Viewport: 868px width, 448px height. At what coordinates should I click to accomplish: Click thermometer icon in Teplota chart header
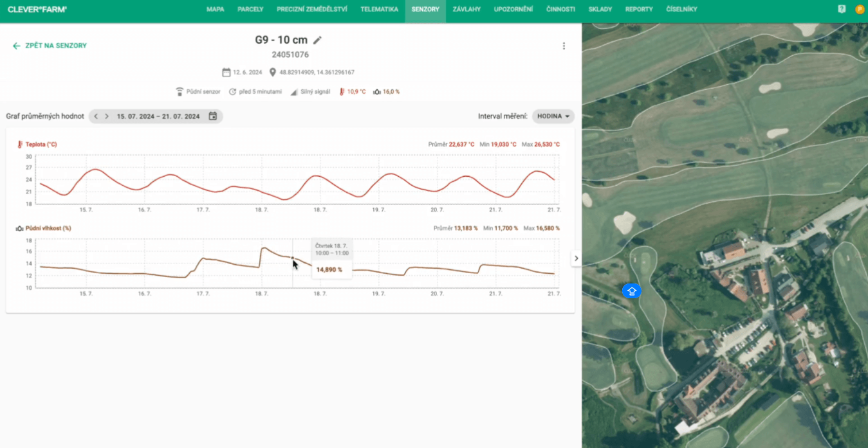click(x=20, y=145)
